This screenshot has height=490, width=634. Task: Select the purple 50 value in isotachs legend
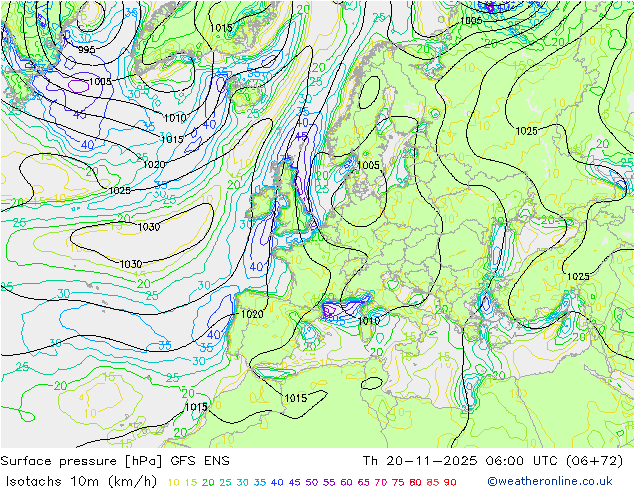[312, 482]
